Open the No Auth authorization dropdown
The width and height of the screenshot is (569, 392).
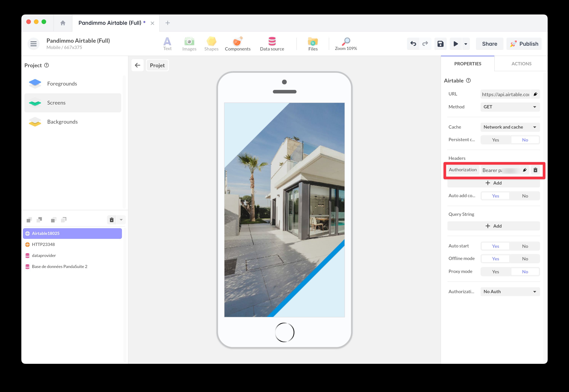point(510,291)
